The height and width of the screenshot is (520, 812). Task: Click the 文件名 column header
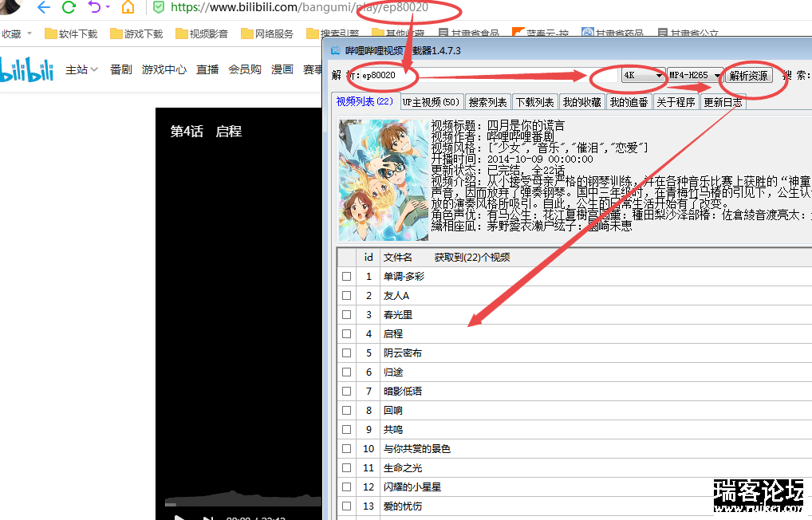398,258
